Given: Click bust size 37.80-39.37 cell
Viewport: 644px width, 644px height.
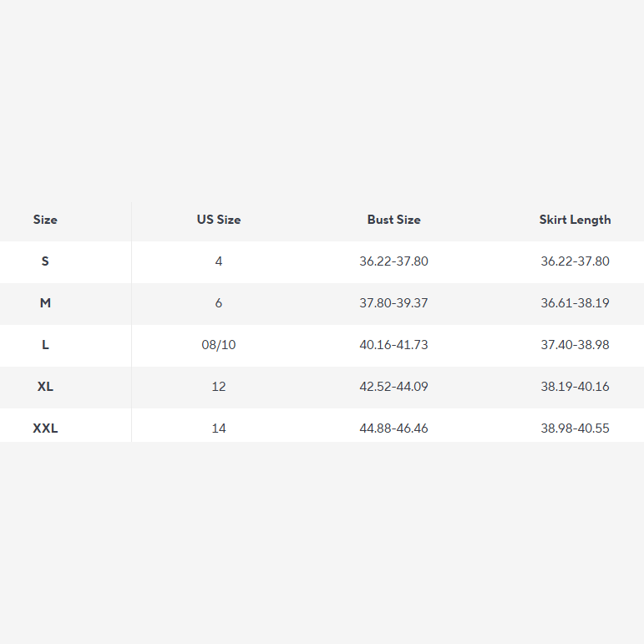Looking at the screenshot, I should pyautogui.click(x=393, y=303).
